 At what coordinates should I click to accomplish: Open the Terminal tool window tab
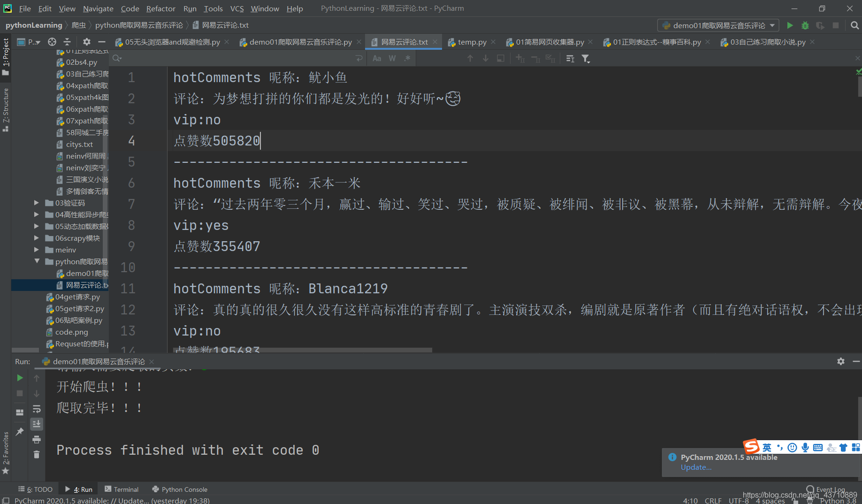click(x=122, y=489)
